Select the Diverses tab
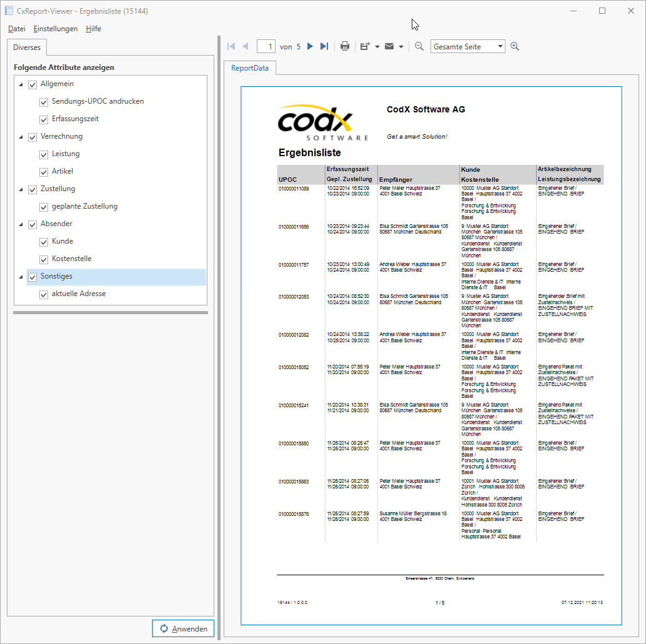Screen dimensions: 646x644 click(x=27, y=47)
